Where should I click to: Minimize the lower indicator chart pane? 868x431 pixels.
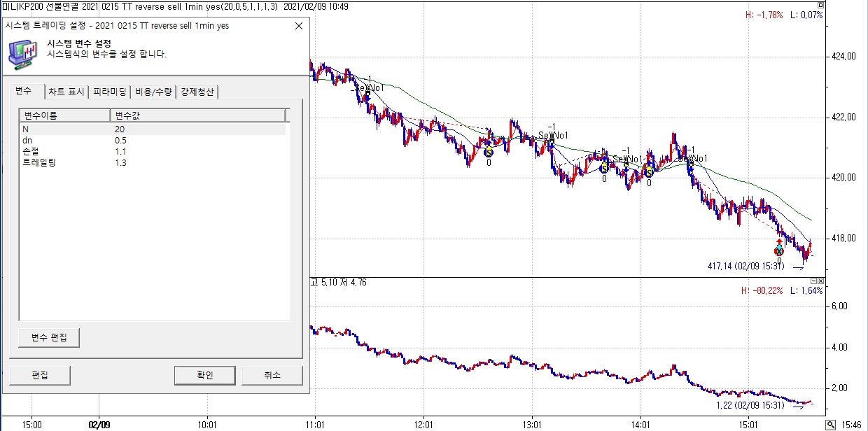812,280
